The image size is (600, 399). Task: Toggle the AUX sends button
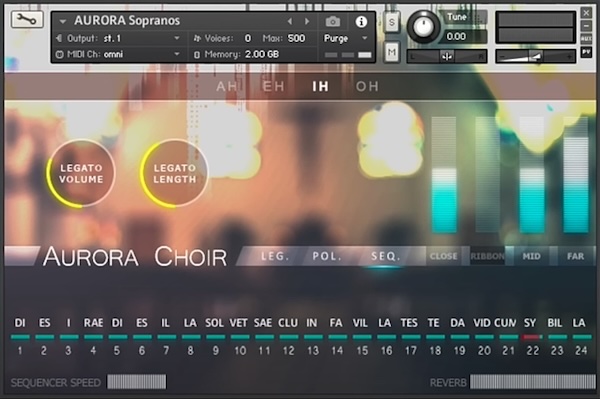coord(586,38)
